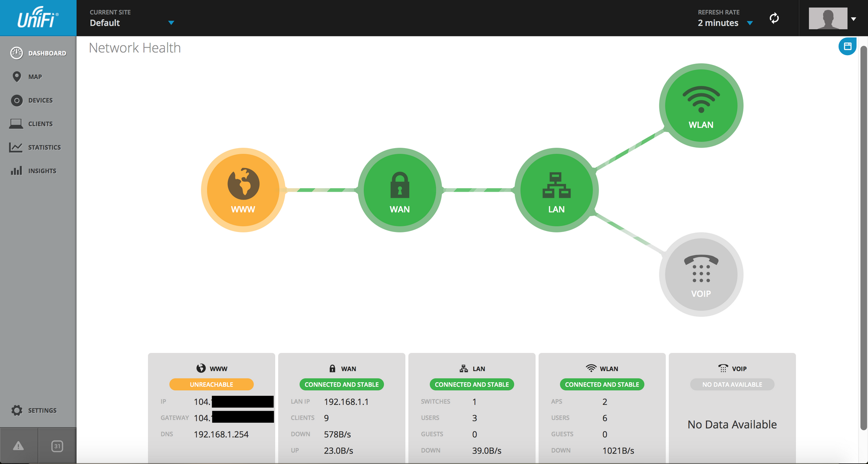Click the Unreachable status badge
Screen dimensions: 868x464
pyautogui.click(x=211, y=384)
